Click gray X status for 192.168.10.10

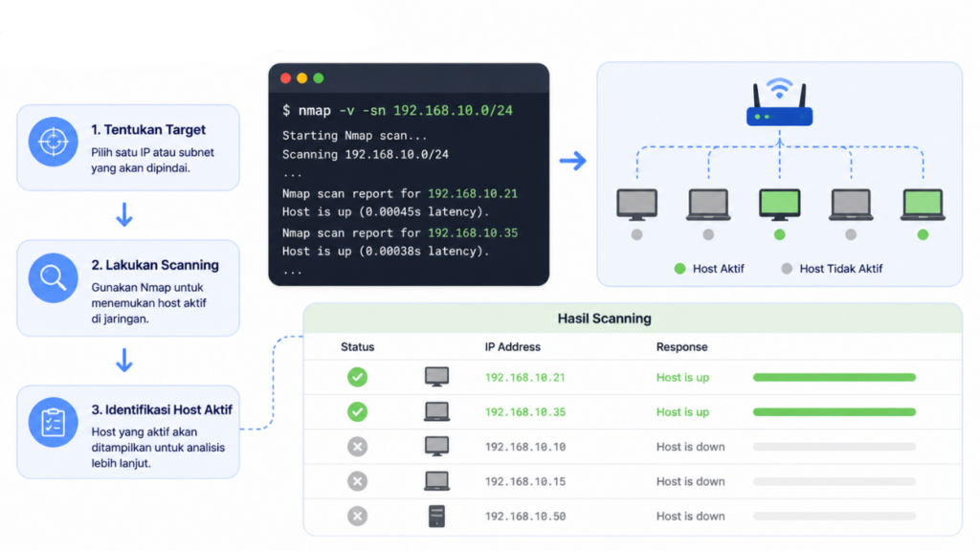(358, 447)
